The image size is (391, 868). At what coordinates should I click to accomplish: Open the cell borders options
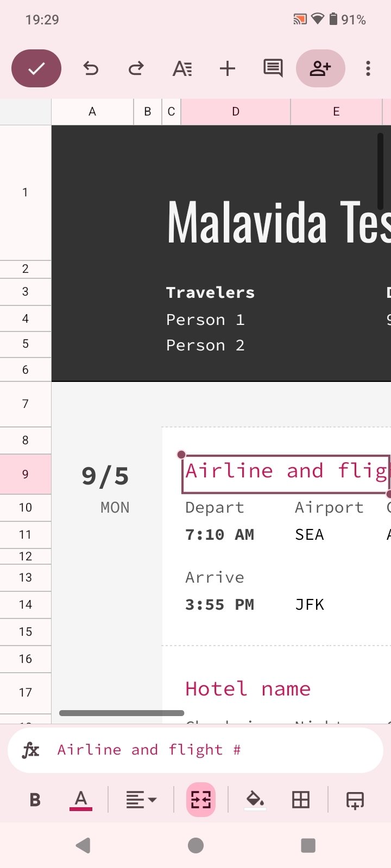(x=301, y=800)
